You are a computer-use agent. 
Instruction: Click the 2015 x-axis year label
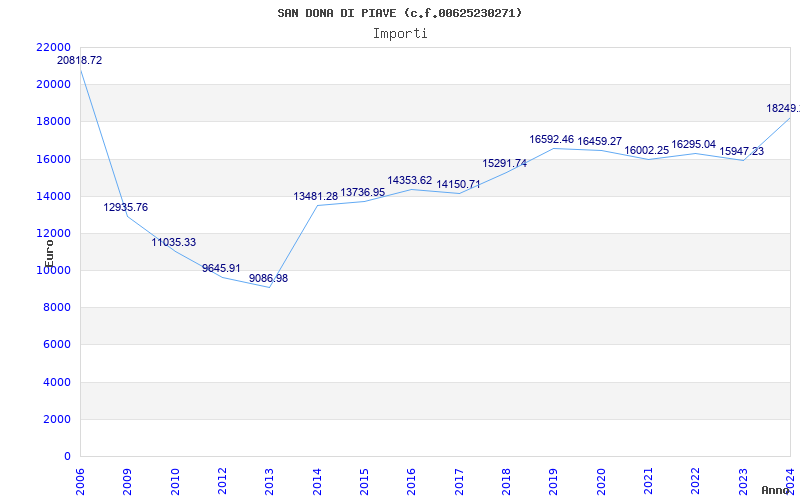coord(364,481)
